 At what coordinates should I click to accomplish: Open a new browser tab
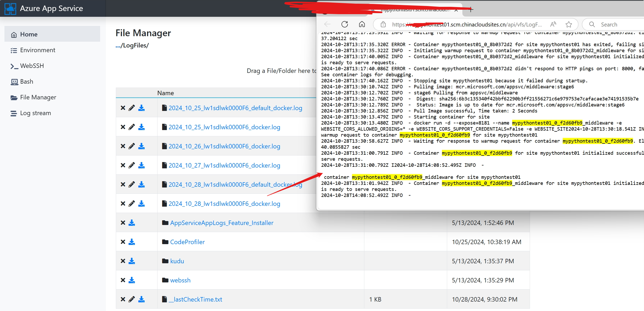[x=471, y=10]
